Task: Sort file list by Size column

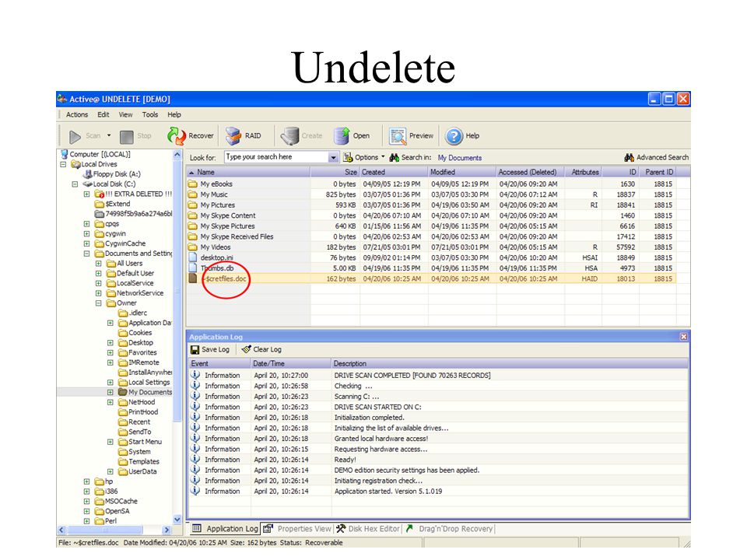Action: [335, 172]
